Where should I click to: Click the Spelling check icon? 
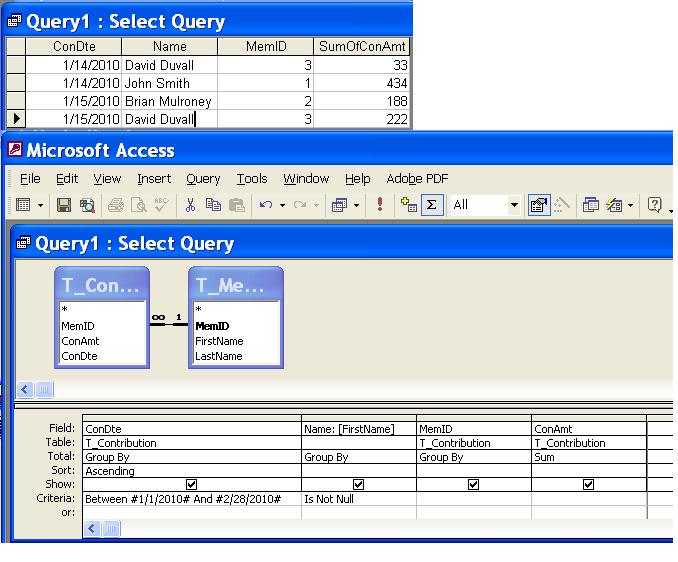(161, 205)
